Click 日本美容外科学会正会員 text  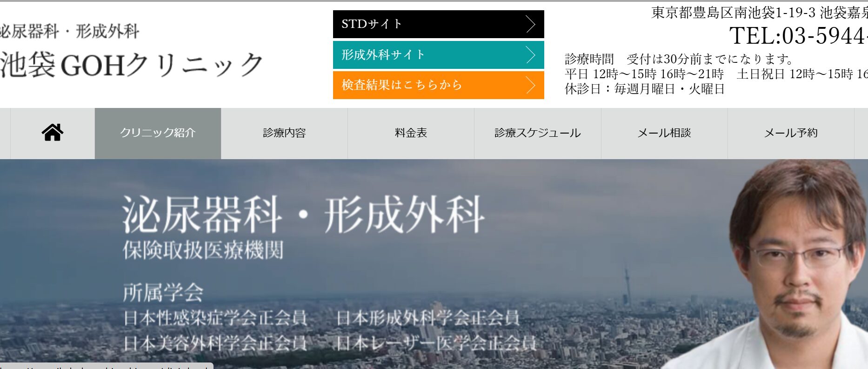click(215, 343)
